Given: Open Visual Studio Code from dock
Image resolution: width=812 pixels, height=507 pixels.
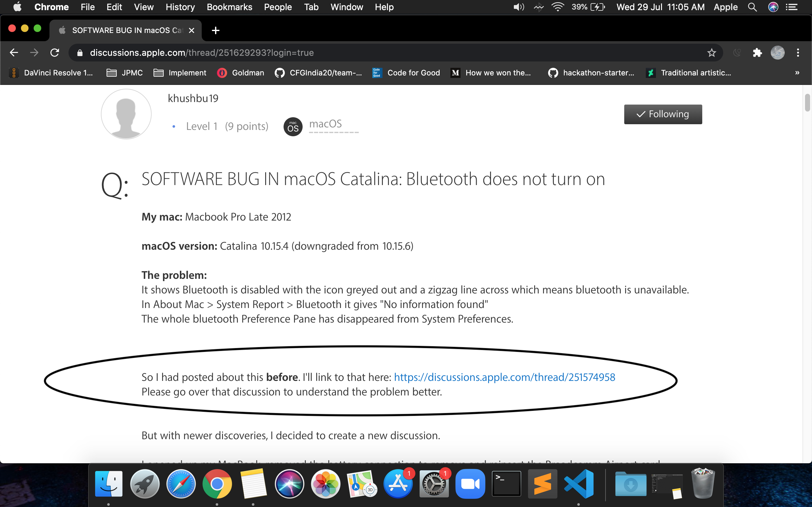Looking at the screenshot, I should coord(579,484).
